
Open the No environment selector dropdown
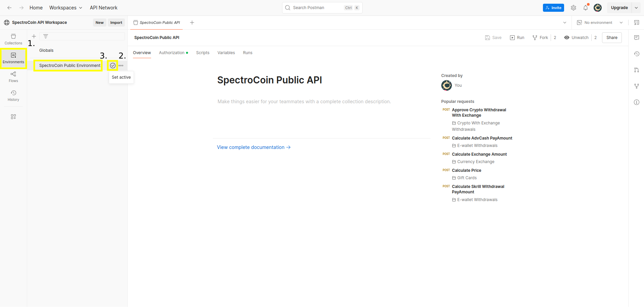pyautogui.click(x=600, y=23)
